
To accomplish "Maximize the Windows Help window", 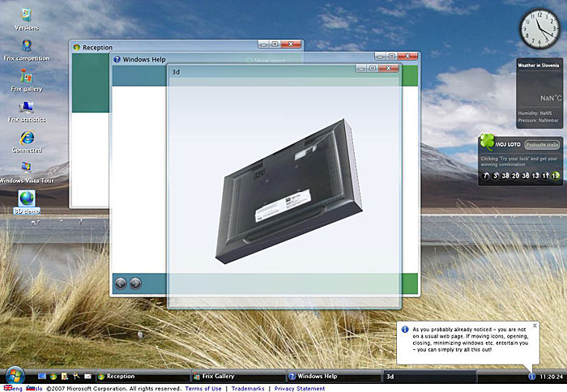I will pyautogui.click(x=391, y=56).
